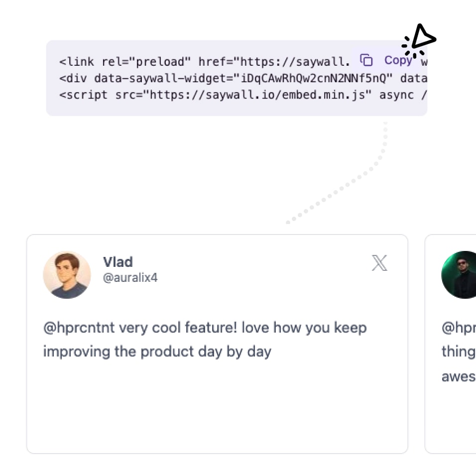Click the Copy link to copy the embed code
The height and width of the screenshot is (476, 476).
pyautogui.click(x=397, y=60)
